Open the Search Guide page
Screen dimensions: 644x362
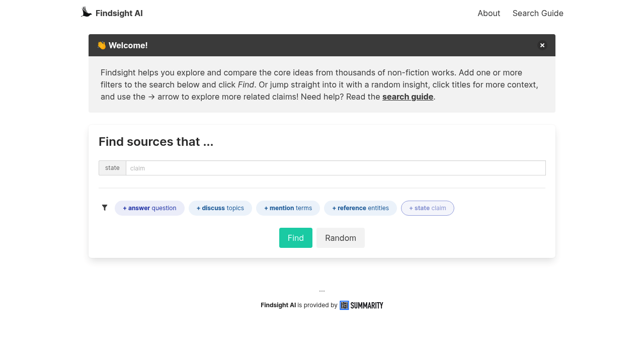click(x=538, y=13)
